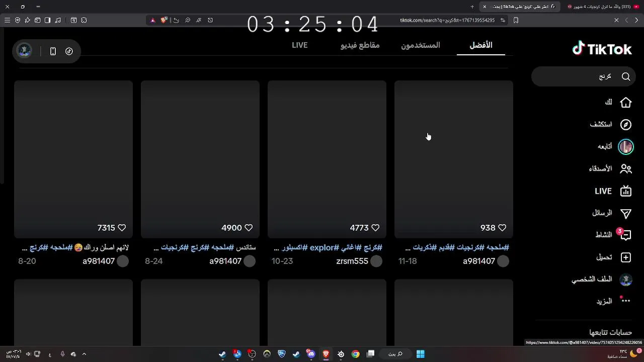The height and width of the screenshot is (362, 644).
Task: Select the LIVE search results tab
Action: point(300,45)
